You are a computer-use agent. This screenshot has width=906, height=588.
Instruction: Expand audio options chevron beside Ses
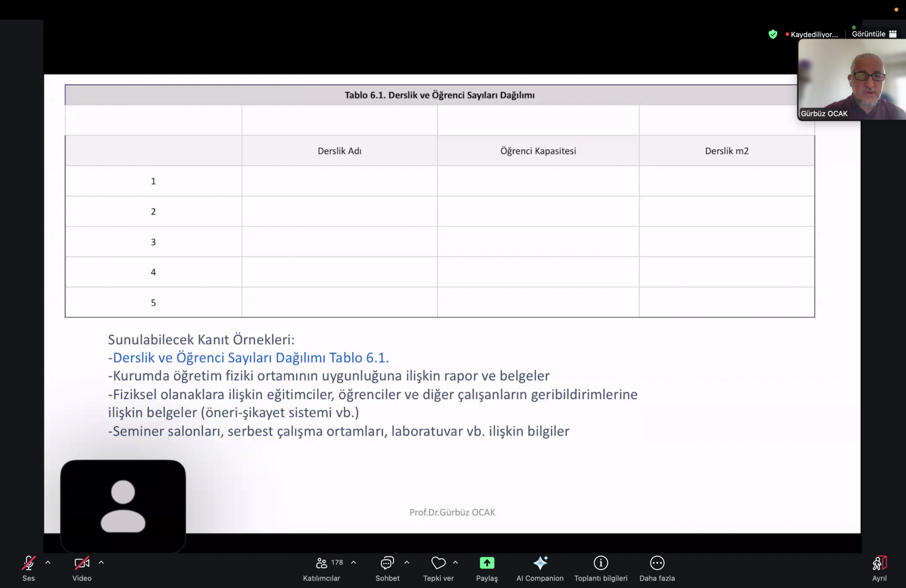[48, 563]
